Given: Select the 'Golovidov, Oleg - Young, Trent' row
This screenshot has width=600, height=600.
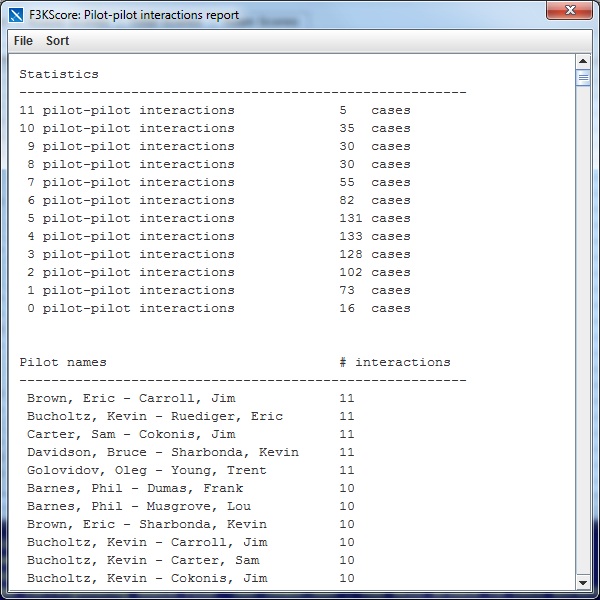Looking at the screenshot, I should point(146,470).
